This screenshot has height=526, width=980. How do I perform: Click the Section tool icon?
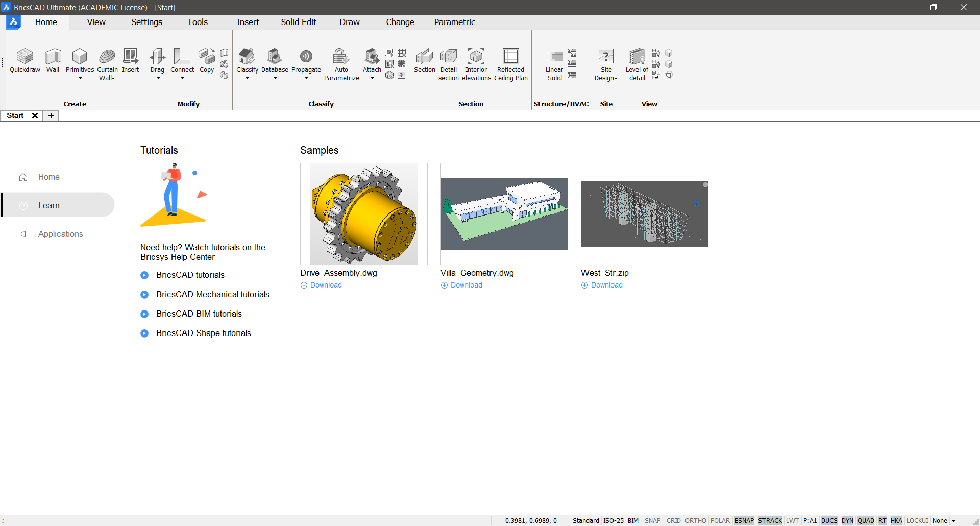tap(425, 56)
